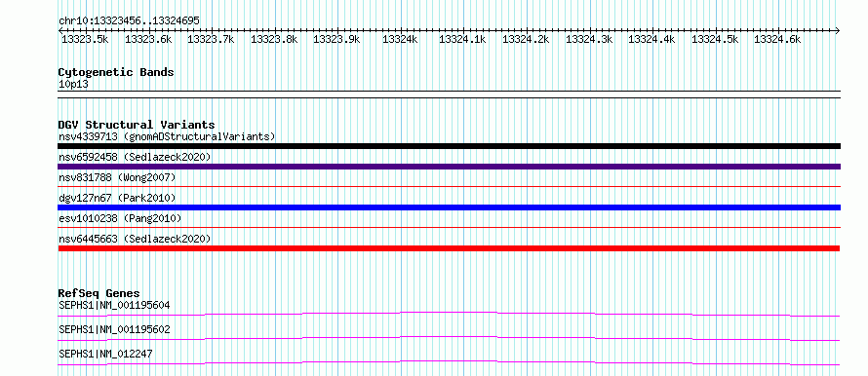The image size is (868, 376).
Task: Click the 13324.4k ruler tick label
Action: tap(651, 39)
